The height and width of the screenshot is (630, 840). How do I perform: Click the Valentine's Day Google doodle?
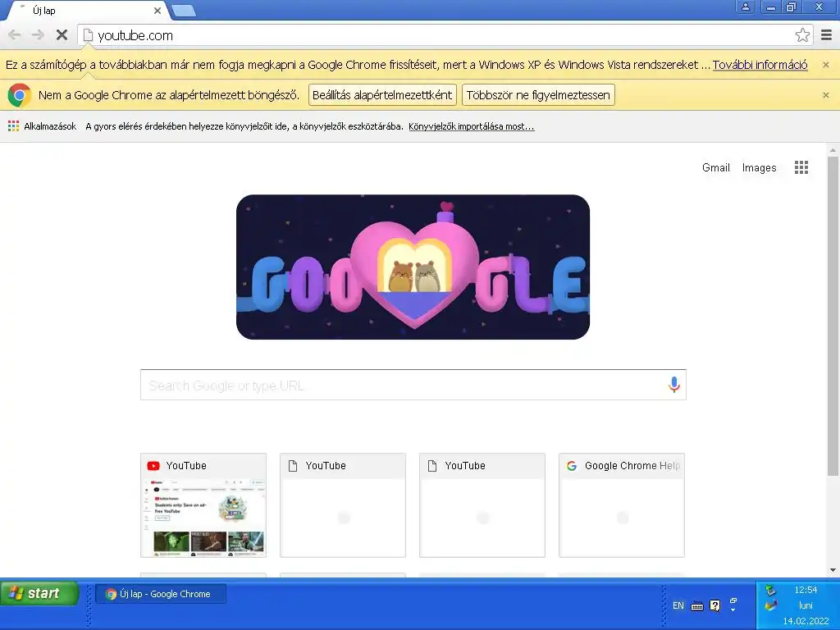coord(413,267)
